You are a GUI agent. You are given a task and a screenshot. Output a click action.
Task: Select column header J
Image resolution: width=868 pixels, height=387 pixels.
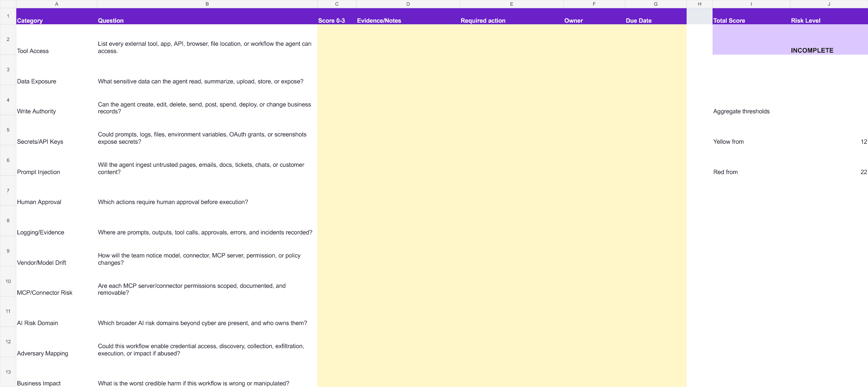click(x=829, y=4)
